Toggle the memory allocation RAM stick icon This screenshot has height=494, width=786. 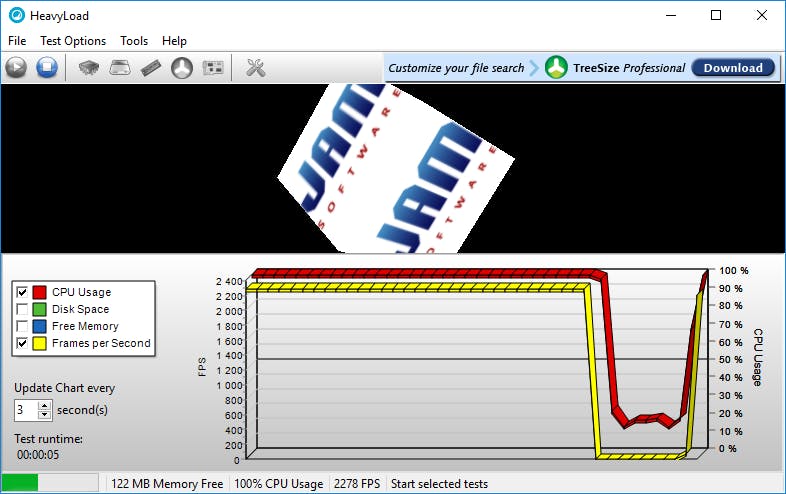click(x=151, y=67)
